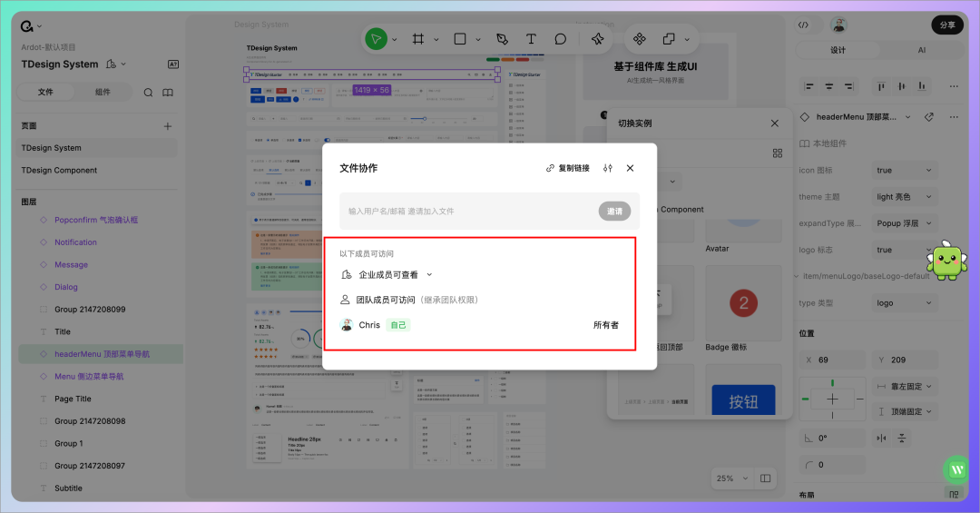Open TDesign Component page
980x513 pixels.
tap(98, 170)
